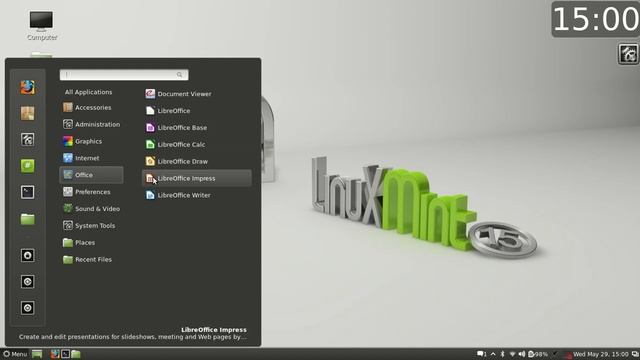Launch LibreOffice Impress
Image resolution: width=640 pixels, height=360 pixels.
coord(197,178)
